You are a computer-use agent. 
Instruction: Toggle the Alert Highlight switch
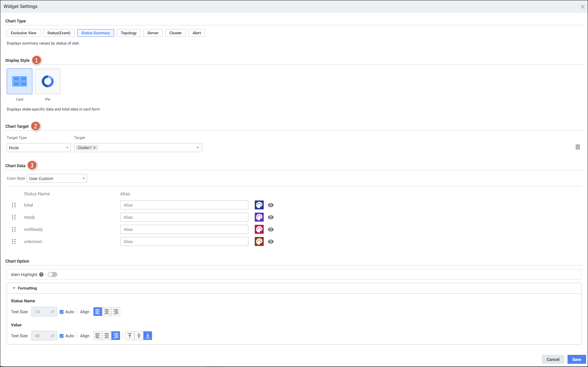tap(53, 274)
